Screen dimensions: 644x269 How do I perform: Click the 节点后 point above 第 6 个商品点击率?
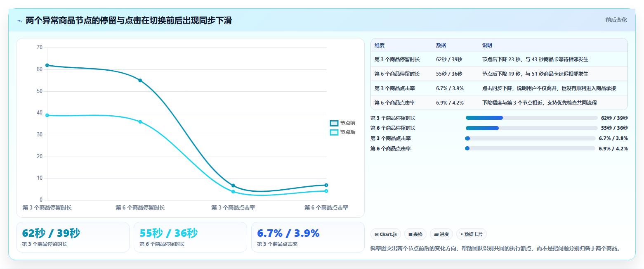(x=326, y=191)
